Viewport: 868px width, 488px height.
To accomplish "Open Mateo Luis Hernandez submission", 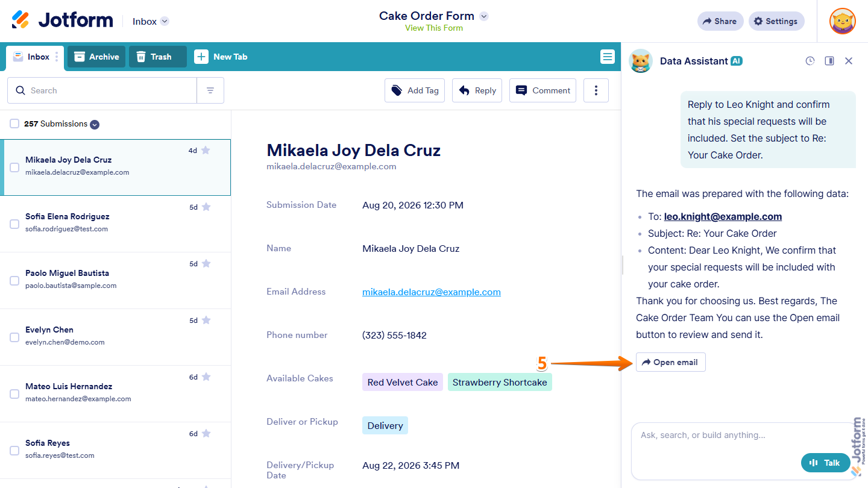I will coord(115,393).
